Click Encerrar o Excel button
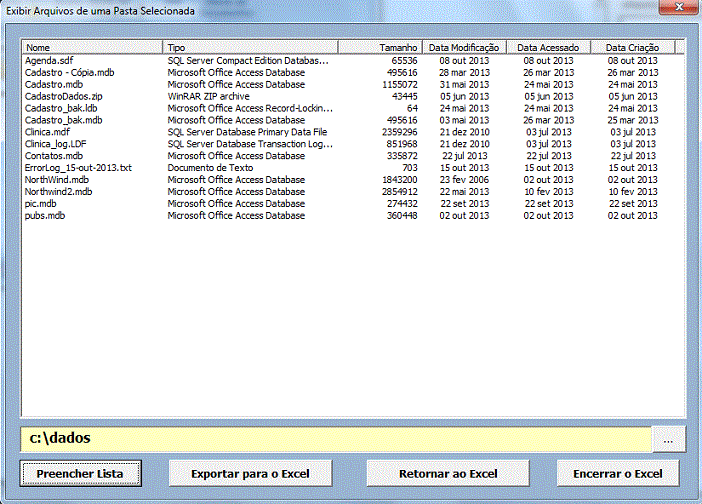 (x=618, y=473)
